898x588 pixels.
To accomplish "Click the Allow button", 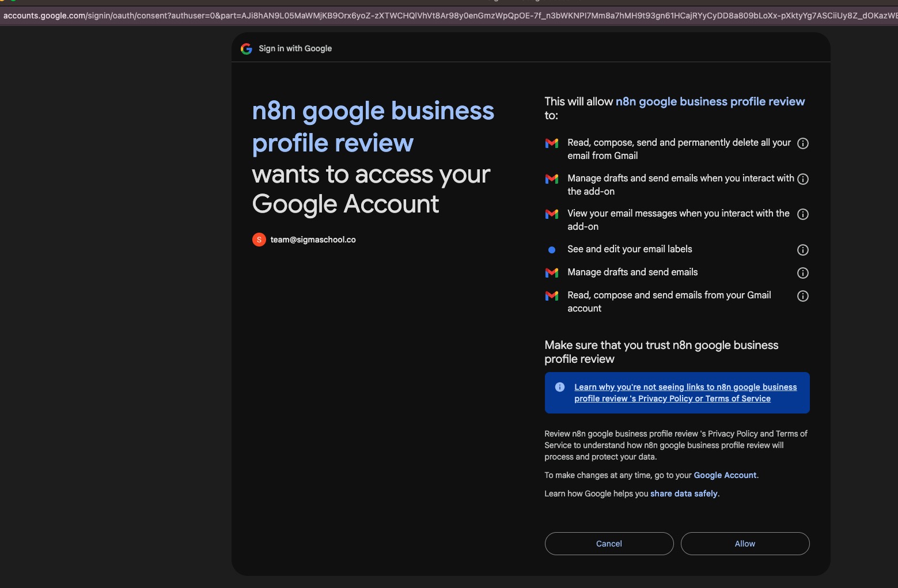I will point(745,544).
